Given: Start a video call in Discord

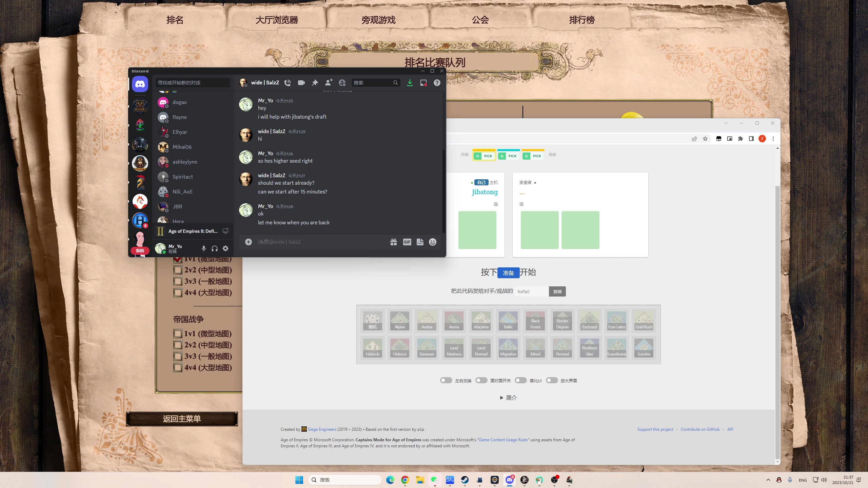Looking at the screenshot, I should (301, 83).
